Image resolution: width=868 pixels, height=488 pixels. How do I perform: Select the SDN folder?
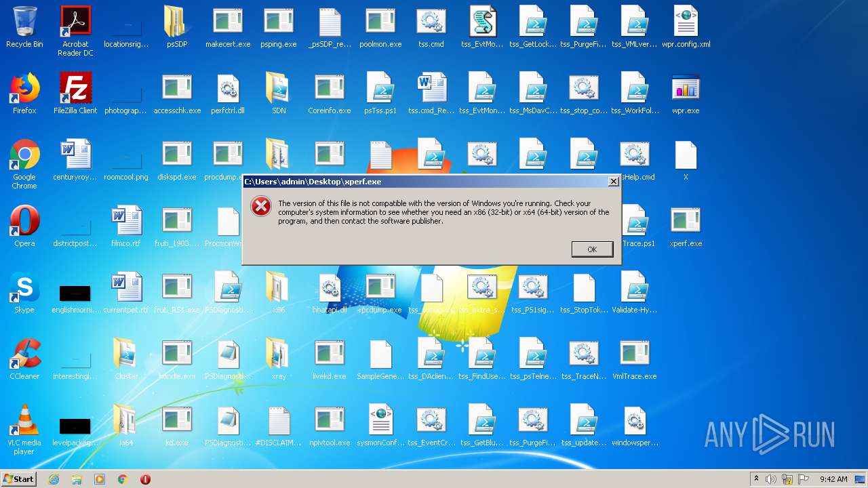point(279,94)
